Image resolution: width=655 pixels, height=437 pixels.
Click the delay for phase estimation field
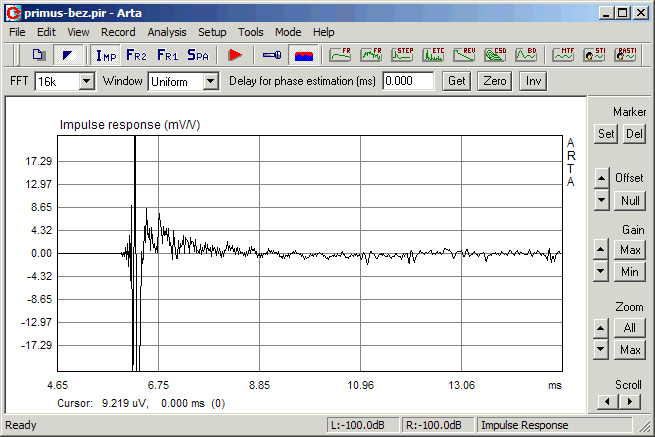tap(408, 81)
